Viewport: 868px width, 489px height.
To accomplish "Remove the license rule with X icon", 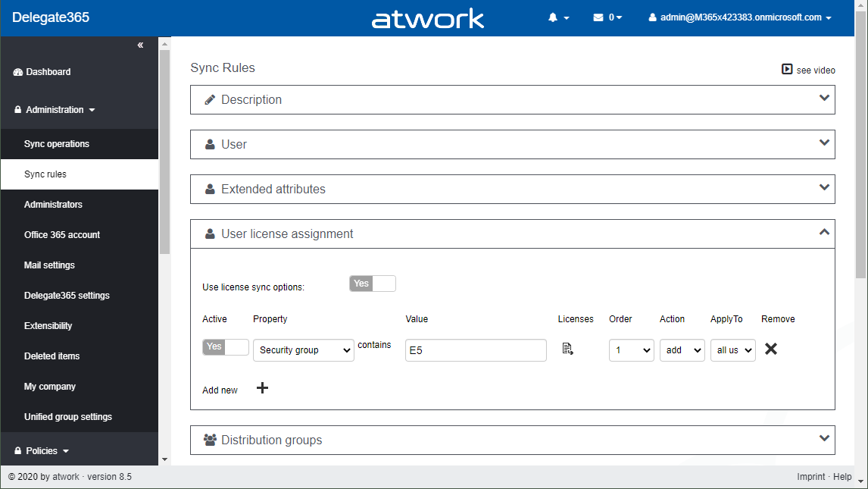I will [x=771, y=349].
